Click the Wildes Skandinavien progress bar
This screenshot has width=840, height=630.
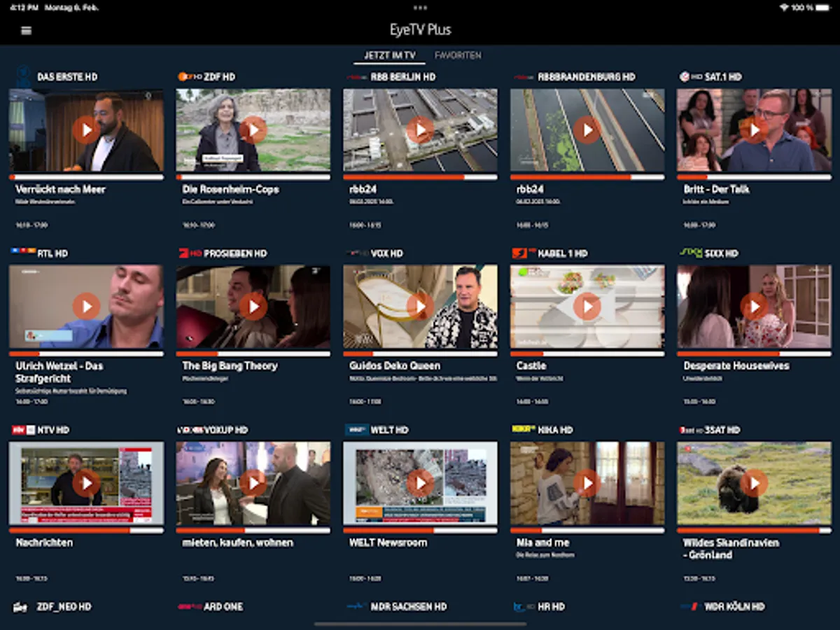754,531
